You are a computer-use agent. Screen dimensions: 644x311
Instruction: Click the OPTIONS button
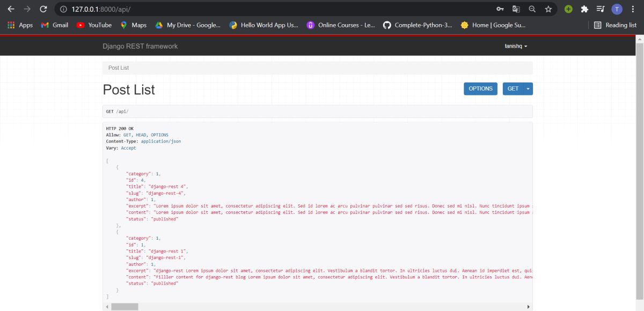click(x=480, y=89)
